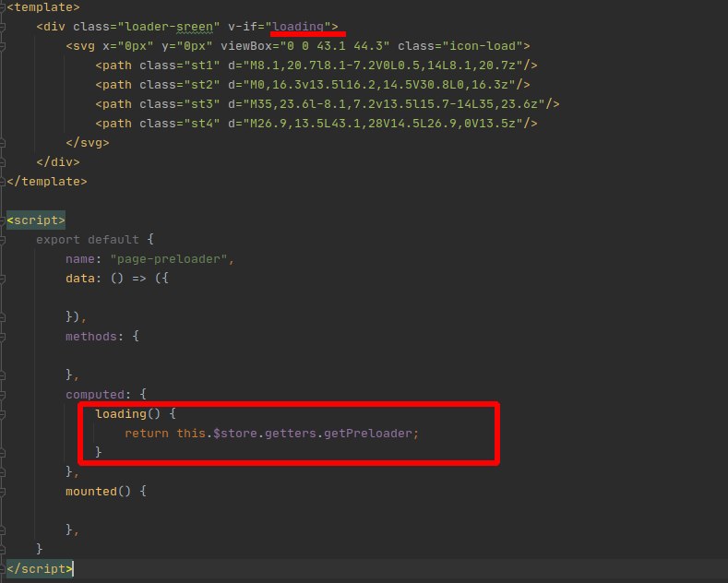The height and width of the screenshot is (583, 728).
Task: Click the closing </template> tag
Action: (47, 182)
